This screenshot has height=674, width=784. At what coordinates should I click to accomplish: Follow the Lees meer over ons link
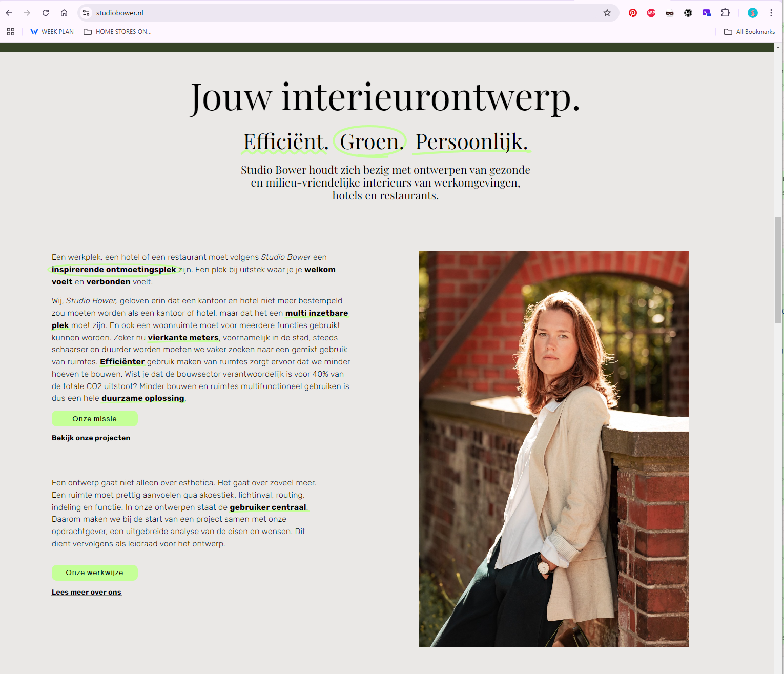[x=87, y=592]
